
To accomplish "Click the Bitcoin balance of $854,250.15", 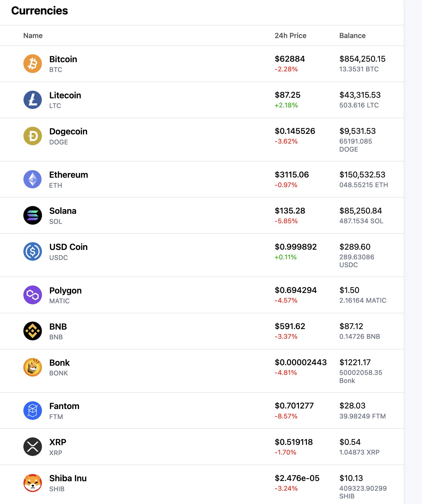I will tap(363, 59).
